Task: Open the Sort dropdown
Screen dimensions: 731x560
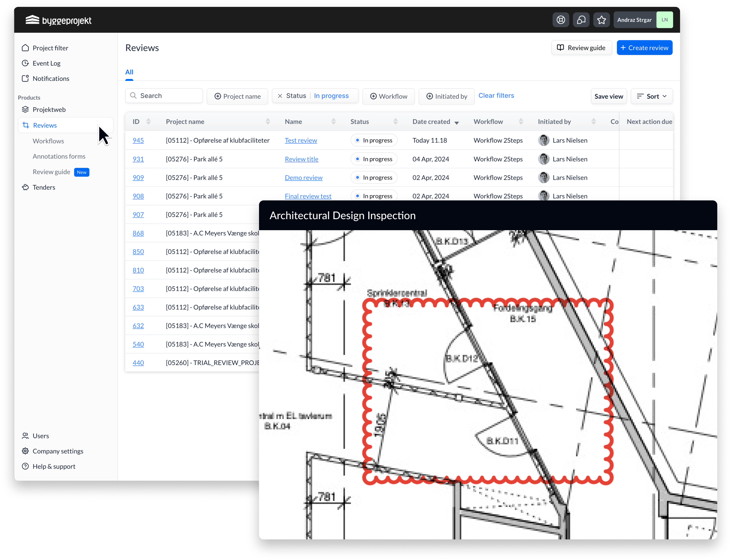Action: [652, 96]
